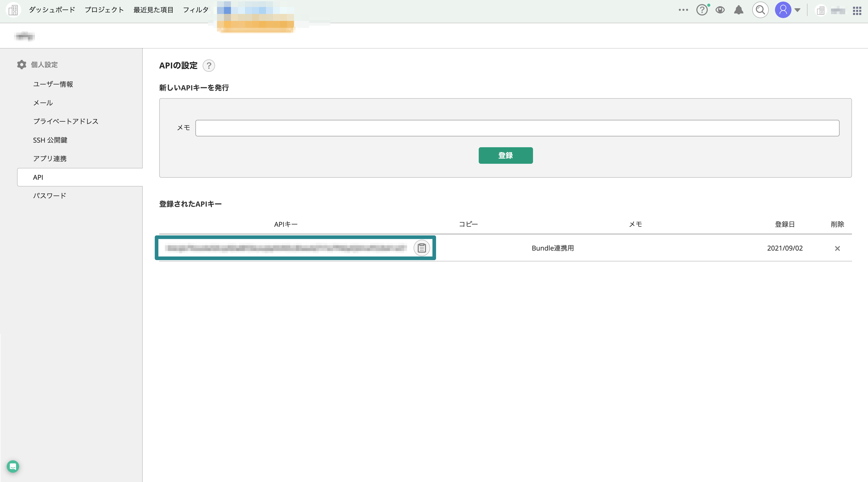The width and height of the screenshot is (868, 482).
Task: Delete the Bundle連携用 API key
Action: click(837, 248)
